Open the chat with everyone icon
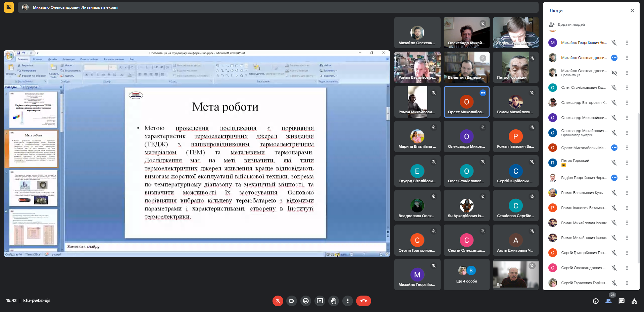The image size is (644, 312). (x=622, y=301)
